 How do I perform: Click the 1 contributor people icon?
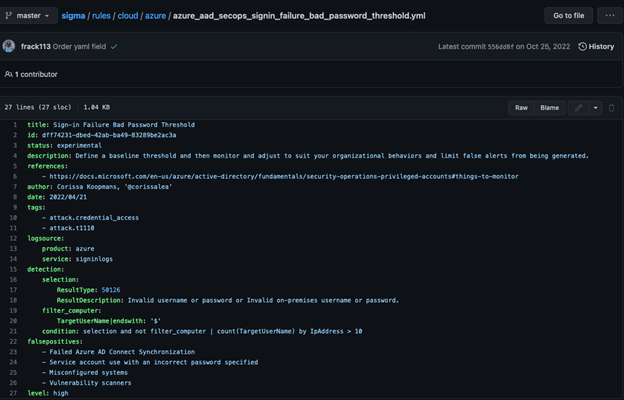point(9,74)
